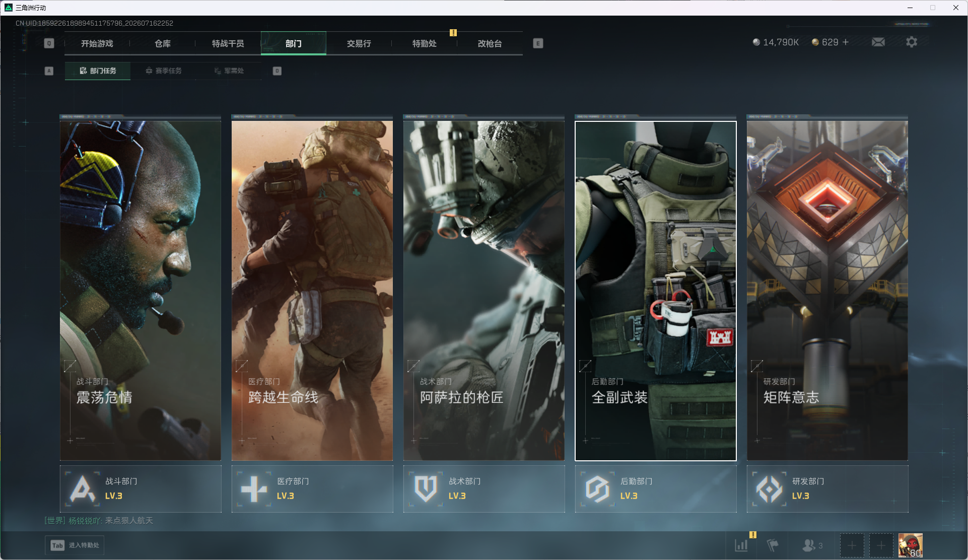Viewport: 968px width, 560px height.
Task: Open the 赛季任务 sub-tab
Action: 163,71
